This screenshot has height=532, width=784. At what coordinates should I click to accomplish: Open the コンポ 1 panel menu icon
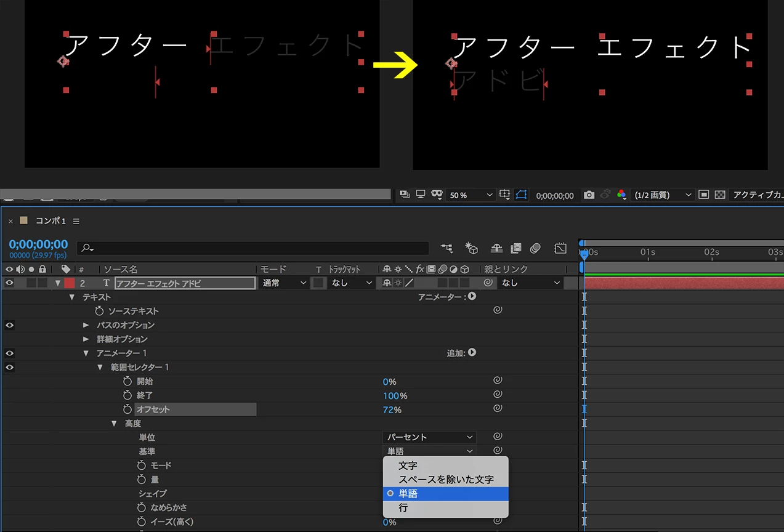(x=76, y=221)
